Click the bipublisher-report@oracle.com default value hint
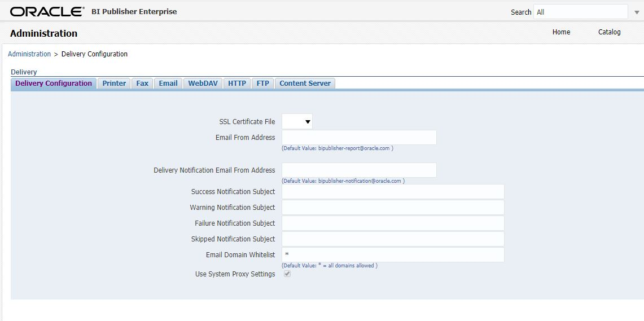Image resolution: width=644 pixels, height=321 pixels. tap(338, 148)
